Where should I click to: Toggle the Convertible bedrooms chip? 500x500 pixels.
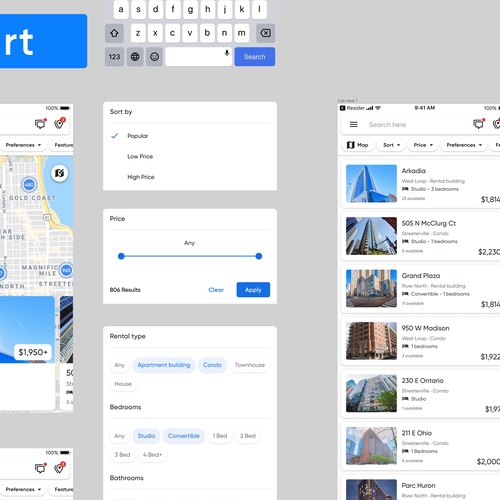point(184,436)
